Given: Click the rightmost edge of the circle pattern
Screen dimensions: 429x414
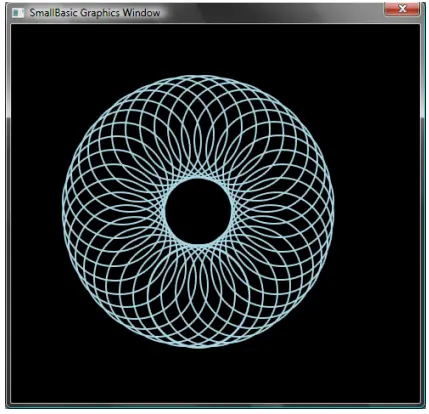Looking at the screenshot, I should tap(333, 212).
